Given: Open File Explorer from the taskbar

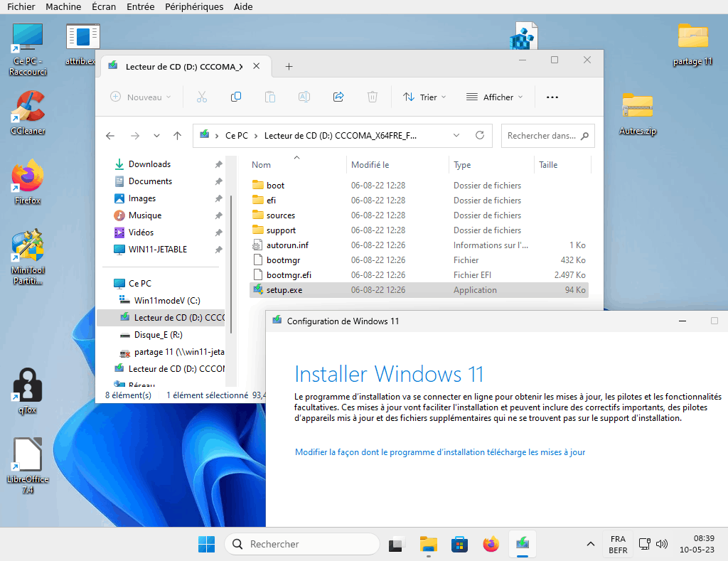Looking at the screenshot, I should pos(429,544).
